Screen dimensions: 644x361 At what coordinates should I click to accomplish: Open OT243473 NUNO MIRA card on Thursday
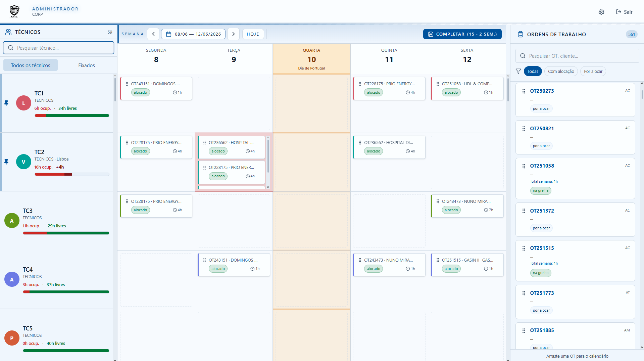[x=389, y=265]
